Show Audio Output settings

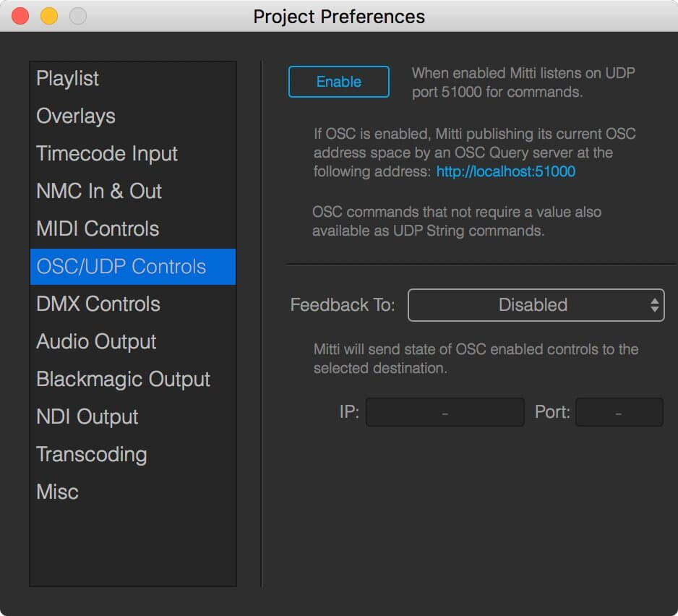point(133,342)
